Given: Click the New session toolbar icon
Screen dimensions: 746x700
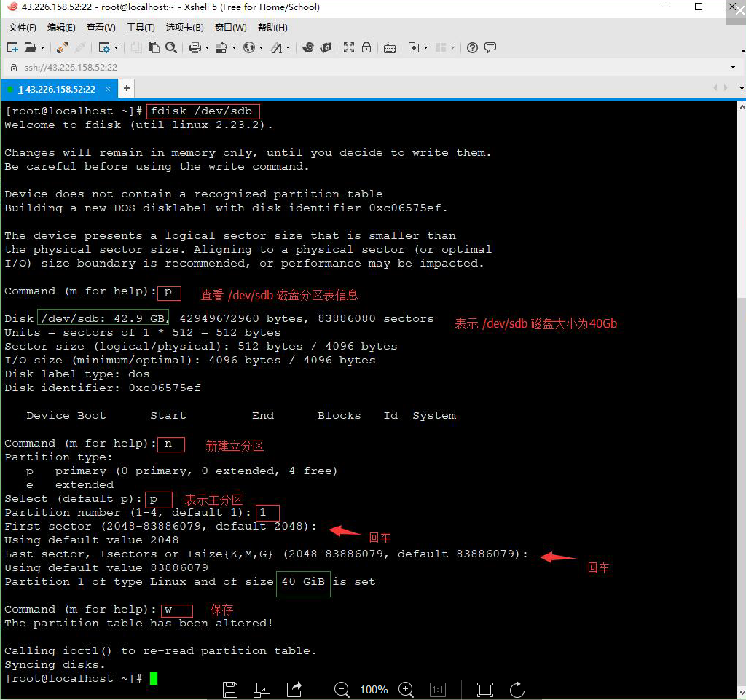Looking at the screenshot, I should pyautogui.click(x=13, y=47).
